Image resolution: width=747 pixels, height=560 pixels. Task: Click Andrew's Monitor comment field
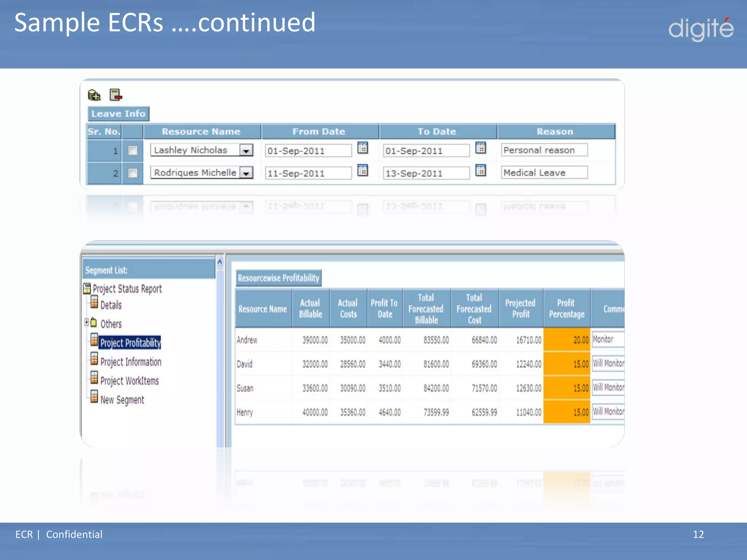[x=608, y=339]
